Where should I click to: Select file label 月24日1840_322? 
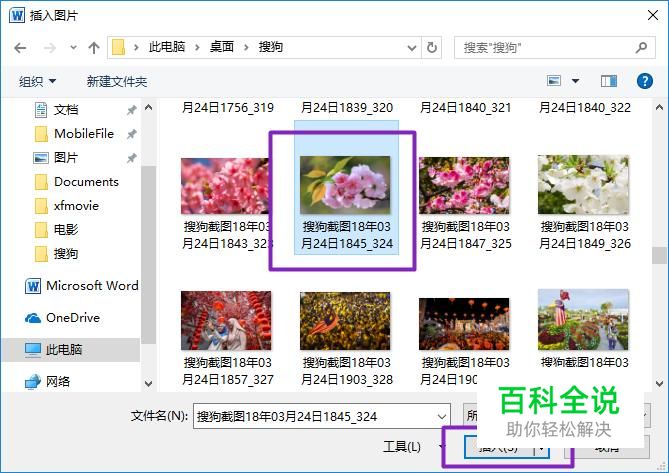click(585, 108)
